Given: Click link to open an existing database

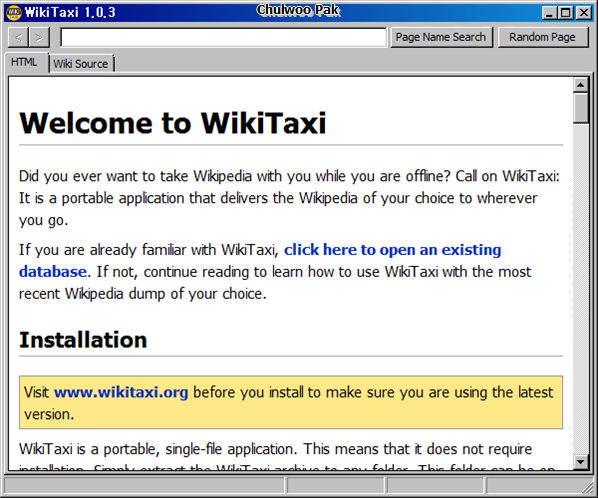Looking at the screenshot, I should click(260, 261).
